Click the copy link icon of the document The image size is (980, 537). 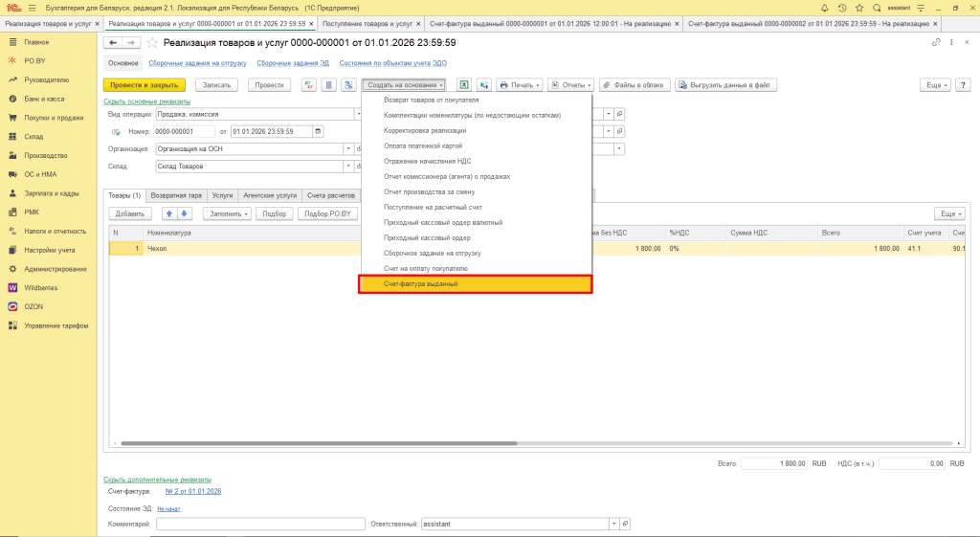tap(936, 43)
